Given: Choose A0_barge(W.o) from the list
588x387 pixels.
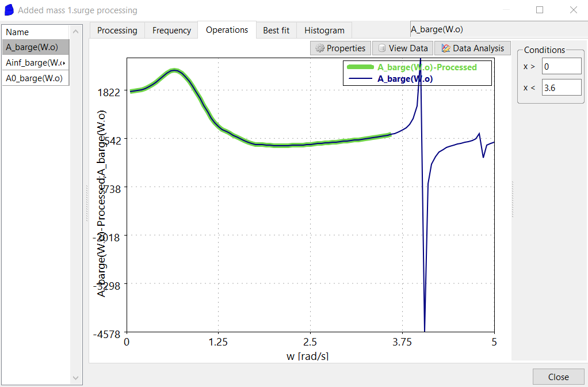Looking at the screenshot, I should (x=35, y=78).
